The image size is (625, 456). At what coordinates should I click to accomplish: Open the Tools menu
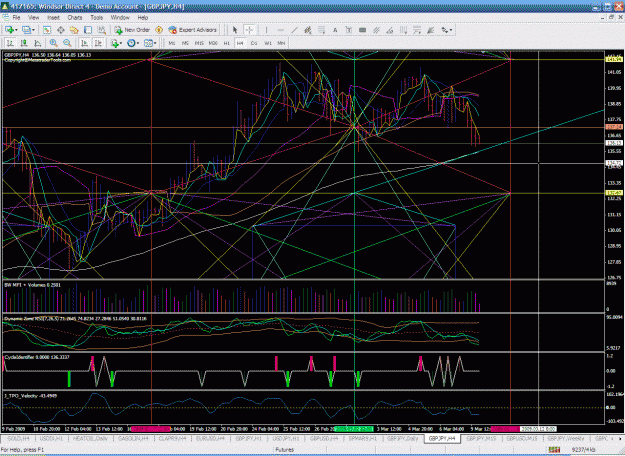click(96, 18)
